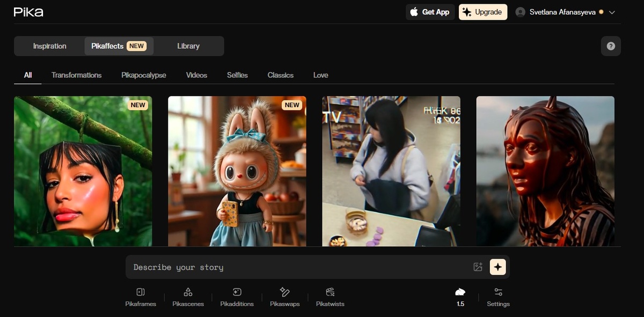The height and width of the screenshot is (317, 644).
Task: Open the Library tab
Action: tap(188, 46)
